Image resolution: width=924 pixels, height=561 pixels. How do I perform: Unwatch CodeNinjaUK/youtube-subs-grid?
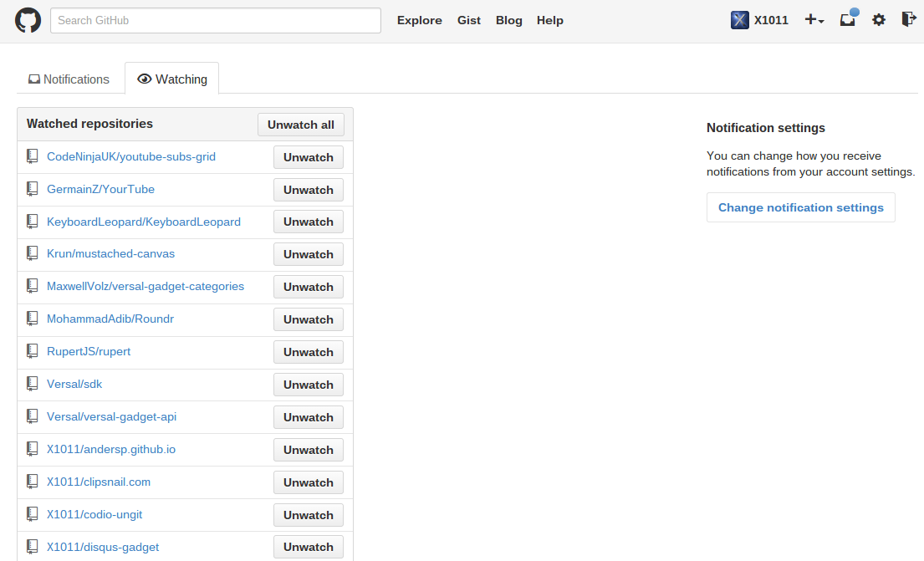(309, 157)
